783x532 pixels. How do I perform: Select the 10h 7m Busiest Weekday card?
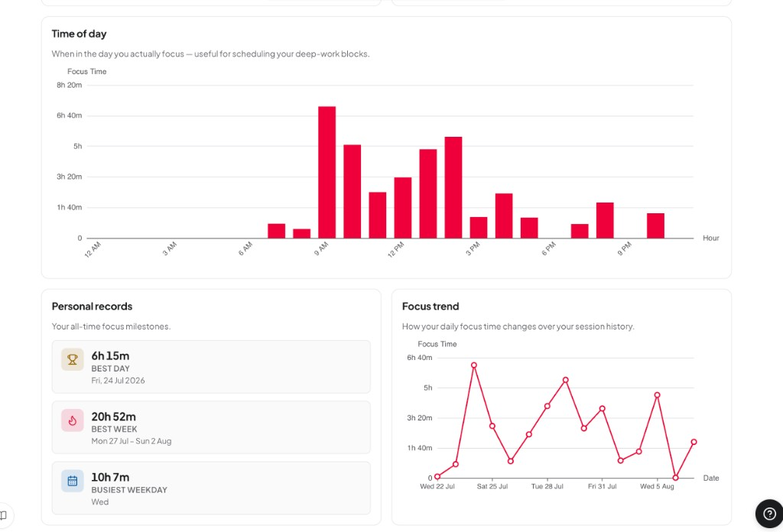pyautogui.click(x=211, y=488)
